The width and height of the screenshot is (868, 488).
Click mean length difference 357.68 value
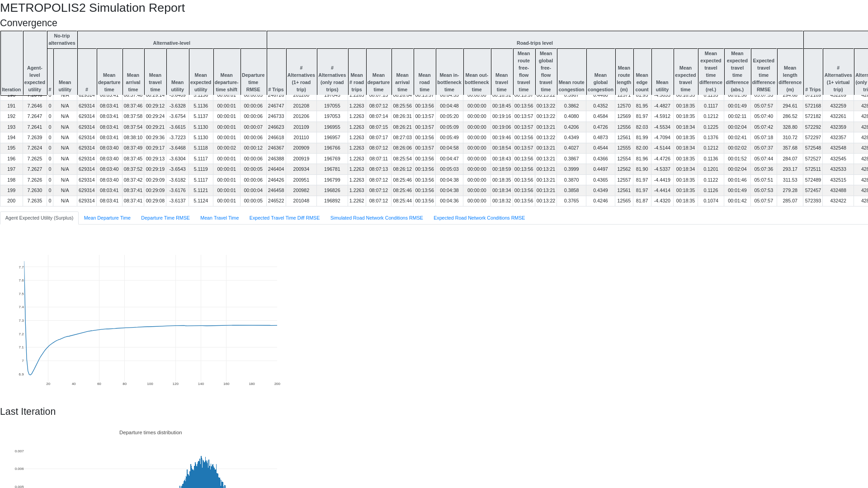[x=790, y=148]
